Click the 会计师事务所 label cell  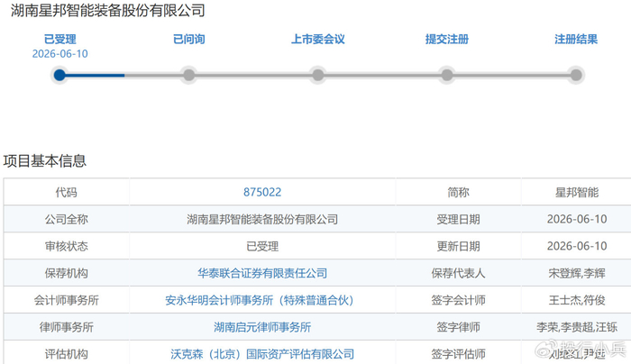(x=67, y=300)
